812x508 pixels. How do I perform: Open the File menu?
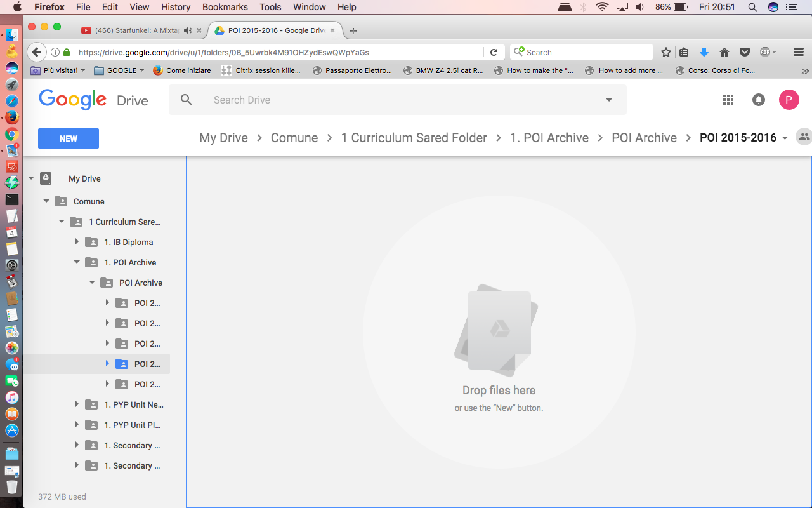click(83, 7)
